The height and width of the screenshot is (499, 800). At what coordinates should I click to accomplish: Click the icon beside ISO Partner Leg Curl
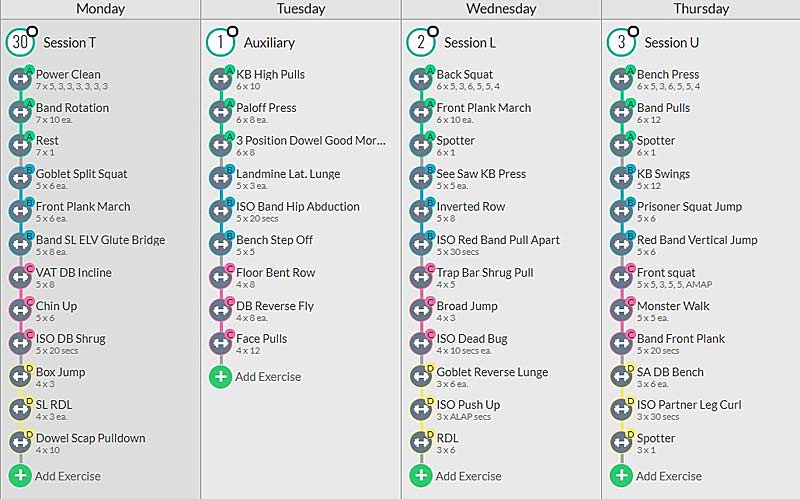621,409
